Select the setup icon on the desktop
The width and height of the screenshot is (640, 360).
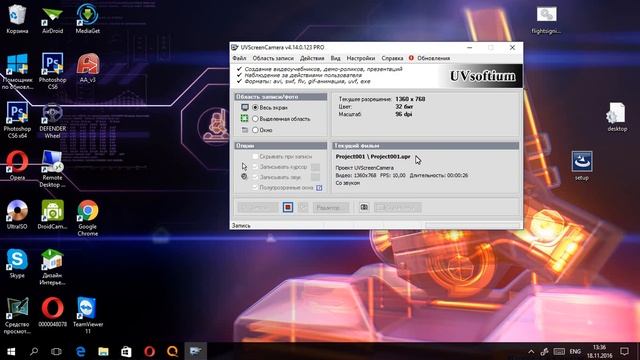pyautogui.click(x=582, y=166)
